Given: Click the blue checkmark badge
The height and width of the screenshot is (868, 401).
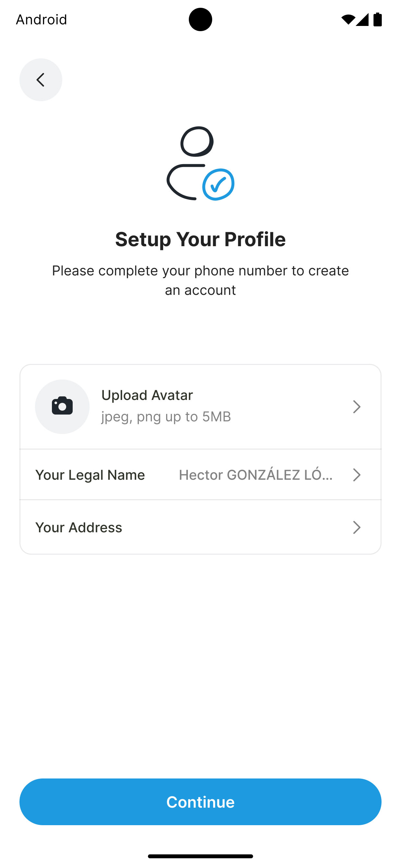Looking at the screenshot, I should [218, 184].
